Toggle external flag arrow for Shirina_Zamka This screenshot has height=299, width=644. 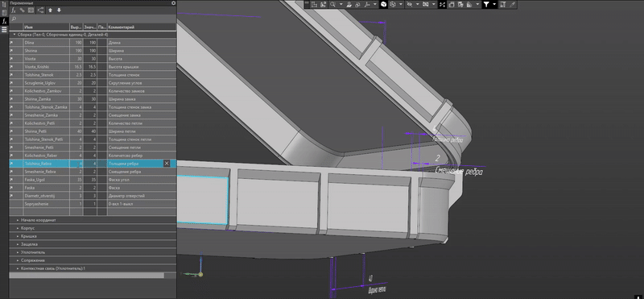[x=11, y=99]
